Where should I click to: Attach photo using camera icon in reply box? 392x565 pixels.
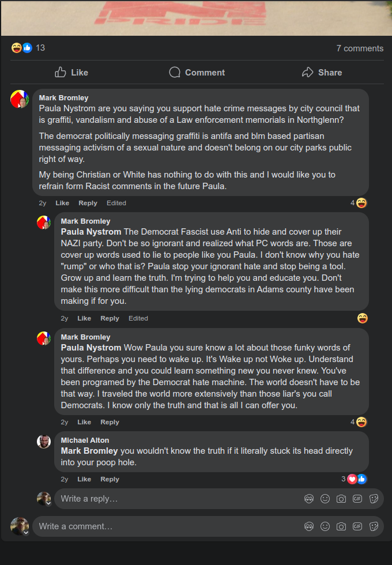pos(341,499)
